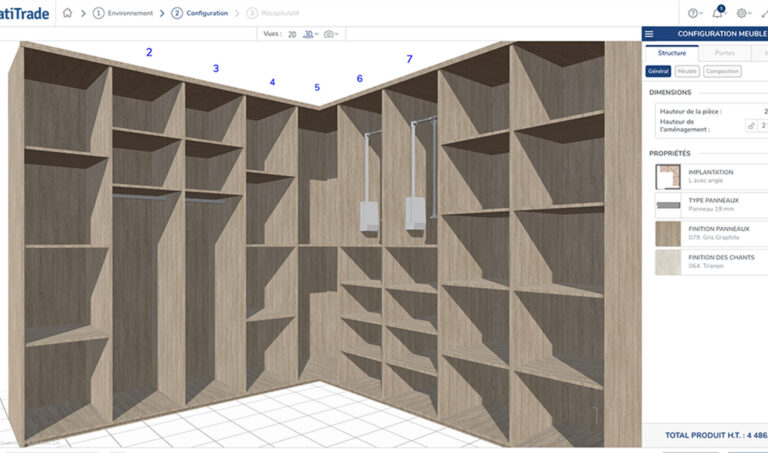The width and height of the screenshot is (768, 453).
Task: Open the notifications bell
Action: coord(717,12)
